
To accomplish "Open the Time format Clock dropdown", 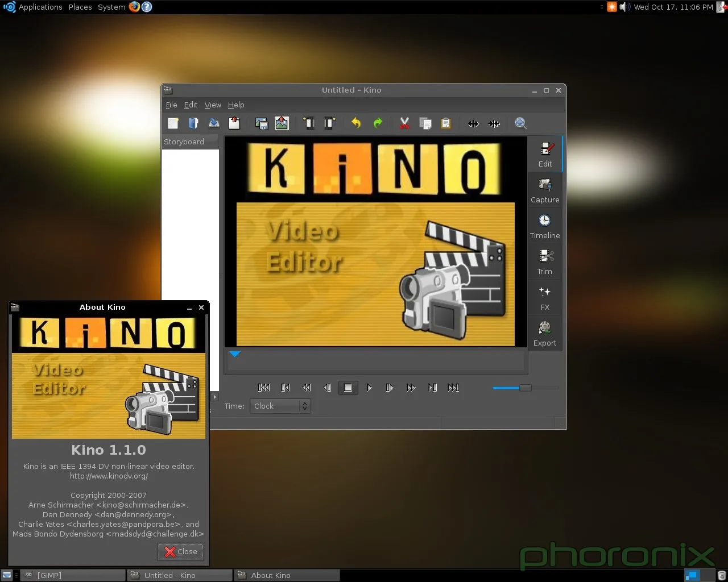I will [280, 406].
